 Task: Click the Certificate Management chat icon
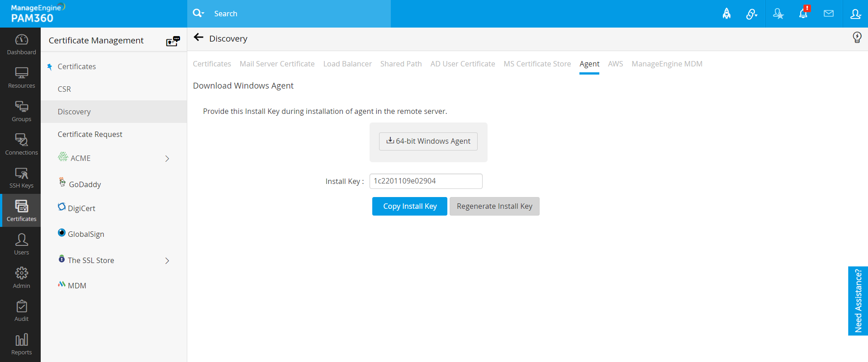(173, 41)
